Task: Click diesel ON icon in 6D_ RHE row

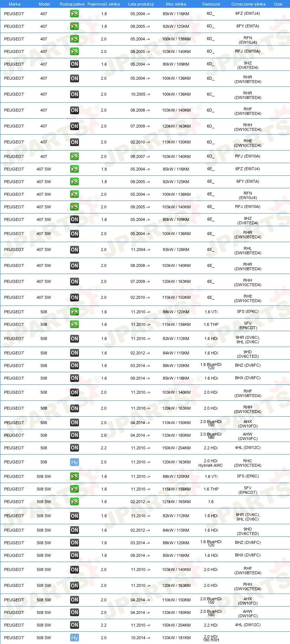Action: [x=74, y=142]
